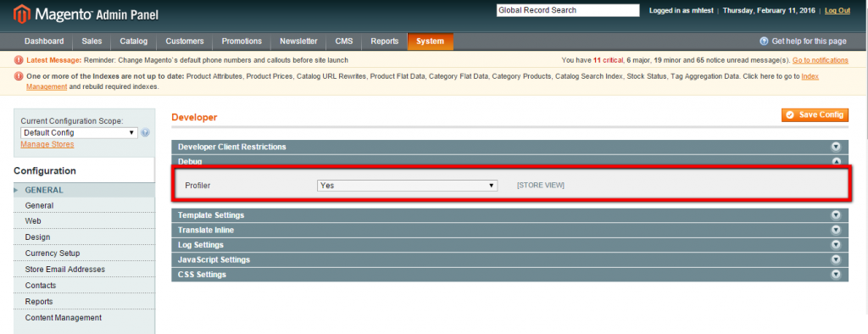Open the Sales menu
Viewport: 868px width, 334px height.
[x=92, y=41]
